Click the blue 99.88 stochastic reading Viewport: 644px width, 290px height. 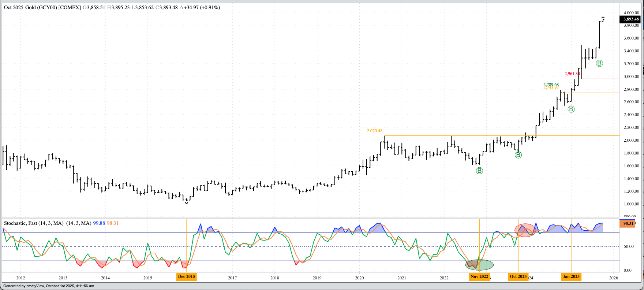(x=99, y=223)
